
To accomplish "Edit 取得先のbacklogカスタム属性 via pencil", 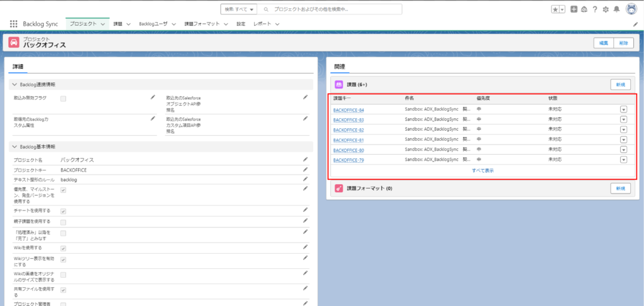I will click(x=153, y=118).
